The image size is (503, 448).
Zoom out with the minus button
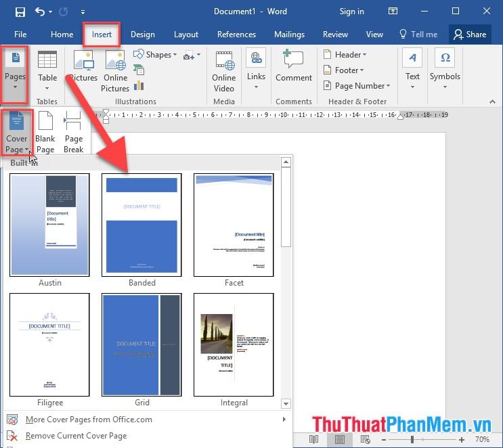coord(384,439)
